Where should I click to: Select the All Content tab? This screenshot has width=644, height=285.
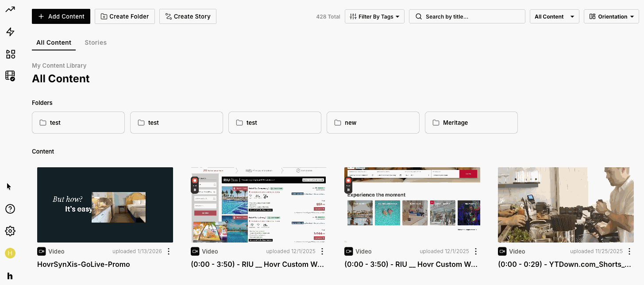(x=54, y=42)
